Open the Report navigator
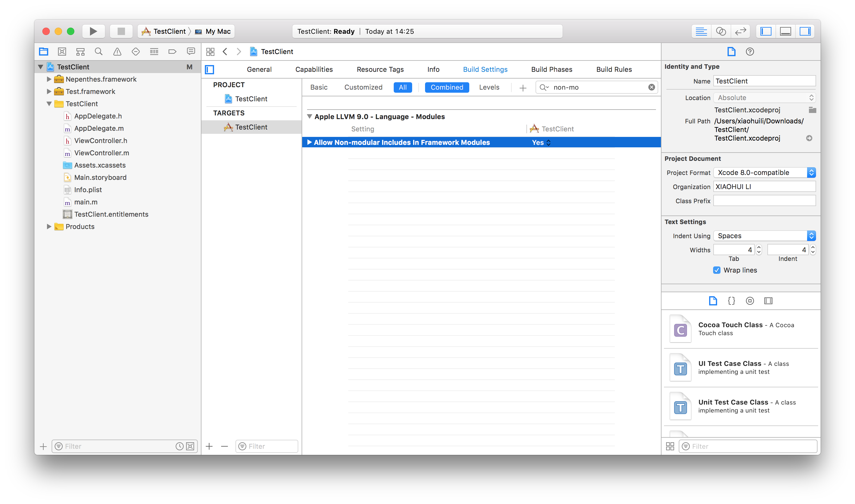 coord(191,52)
